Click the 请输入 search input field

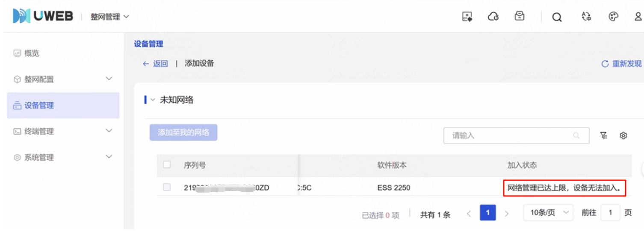(x=511, y=136)
